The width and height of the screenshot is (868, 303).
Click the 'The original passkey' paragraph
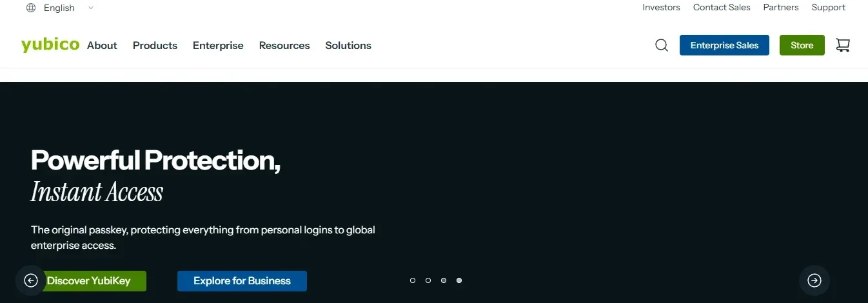pos(202,237)
